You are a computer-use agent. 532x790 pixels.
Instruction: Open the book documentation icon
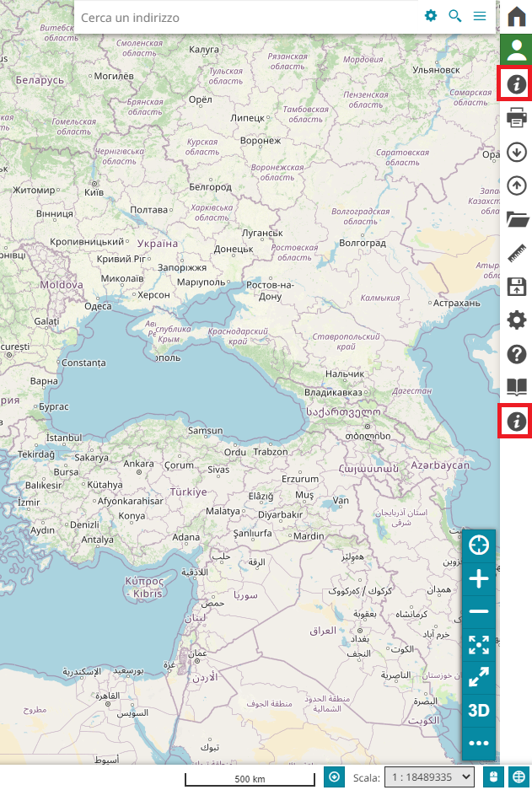point(516,388)
